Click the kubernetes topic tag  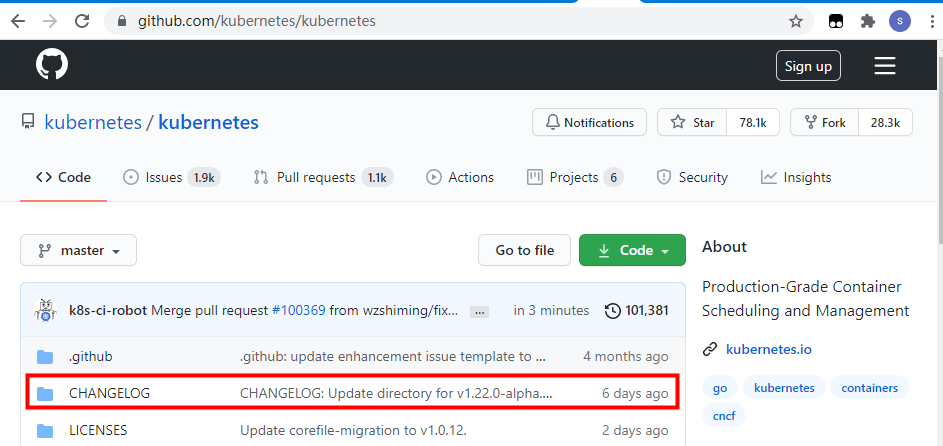(x=784, y=388)
